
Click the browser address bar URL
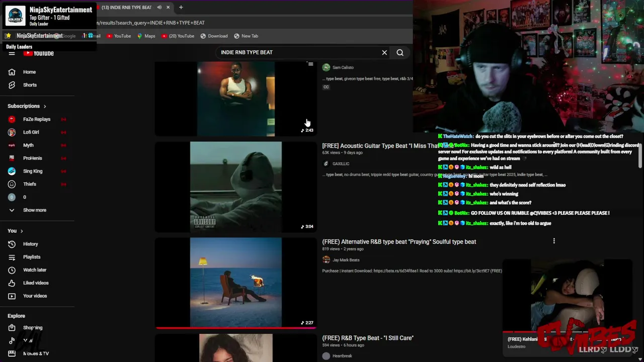151,23
